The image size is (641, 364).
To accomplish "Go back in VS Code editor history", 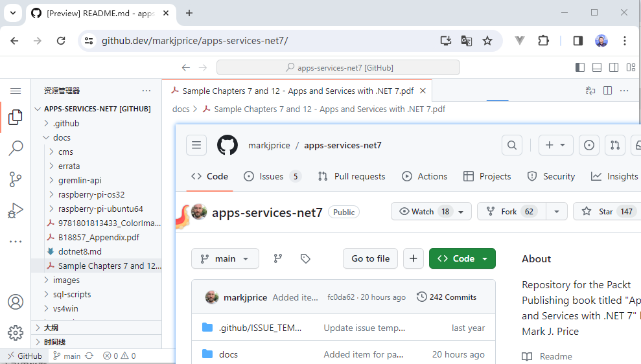I will coord(186,67).
